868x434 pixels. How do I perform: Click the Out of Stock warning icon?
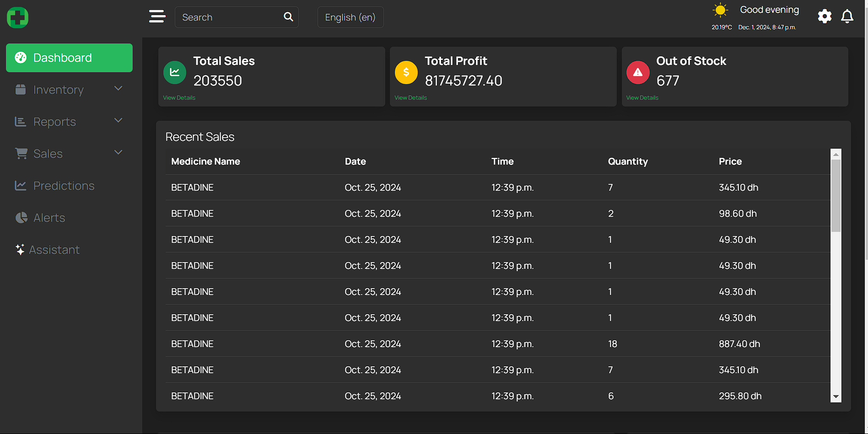click(x=638, y=72)
